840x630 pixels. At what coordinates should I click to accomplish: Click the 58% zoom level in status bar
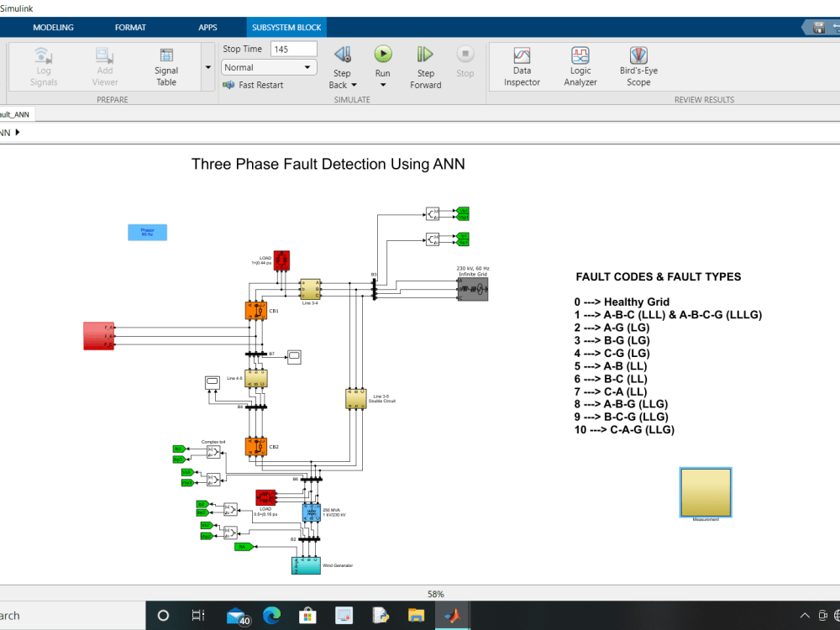click(x=435, y=594)
